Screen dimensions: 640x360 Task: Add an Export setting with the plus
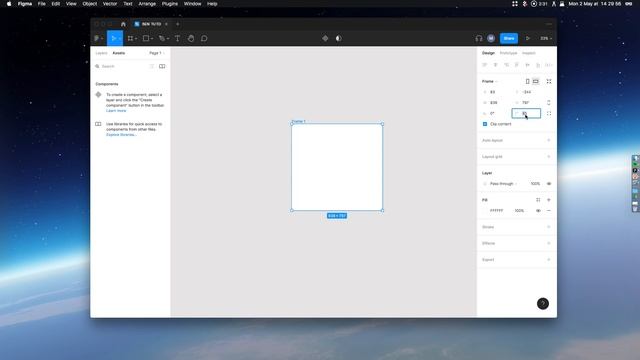tap(549, 260)
